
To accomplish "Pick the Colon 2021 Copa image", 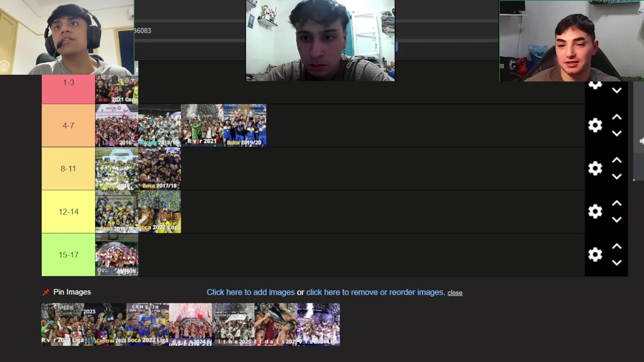I will tap(117, 89).
